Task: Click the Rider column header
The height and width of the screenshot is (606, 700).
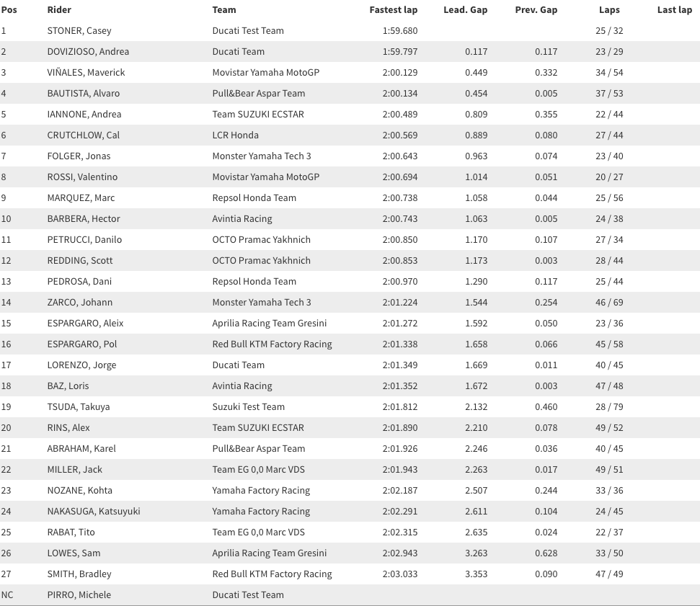Action: point(59,10)
